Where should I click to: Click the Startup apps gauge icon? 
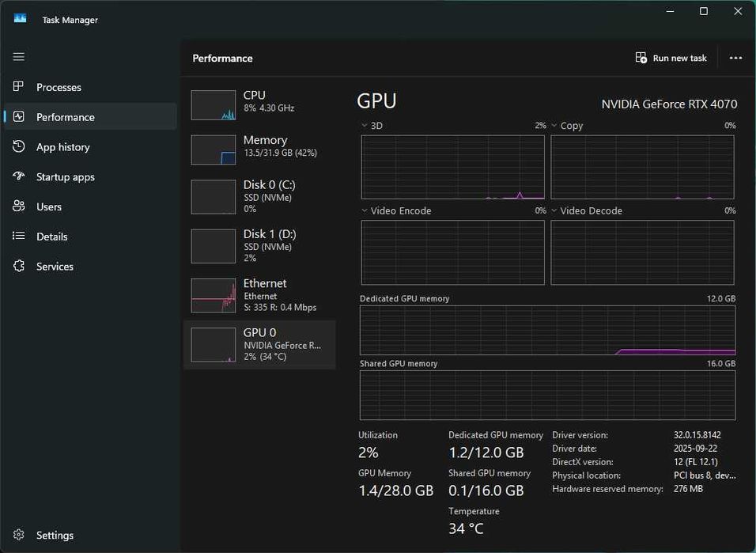click(19, 176)
